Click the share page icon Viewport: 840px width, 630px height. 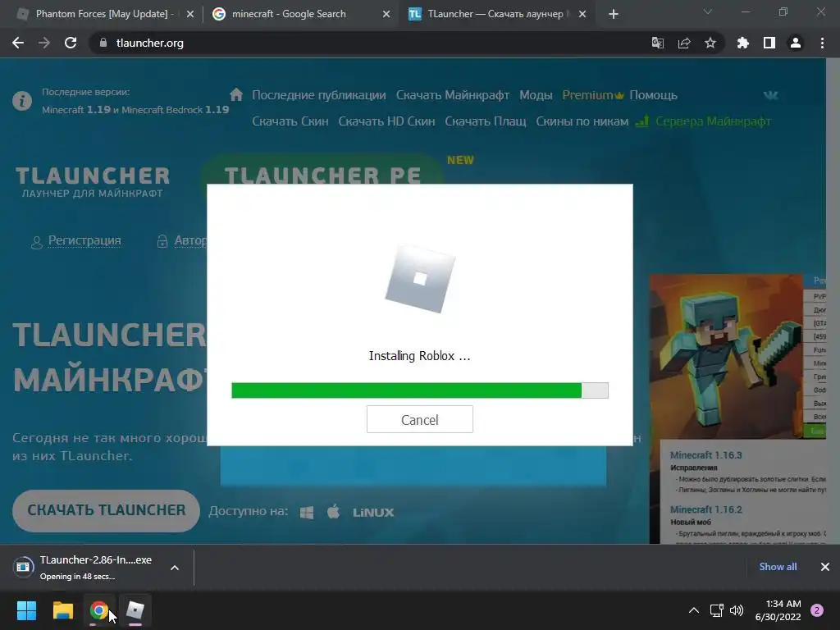point(684,43)
